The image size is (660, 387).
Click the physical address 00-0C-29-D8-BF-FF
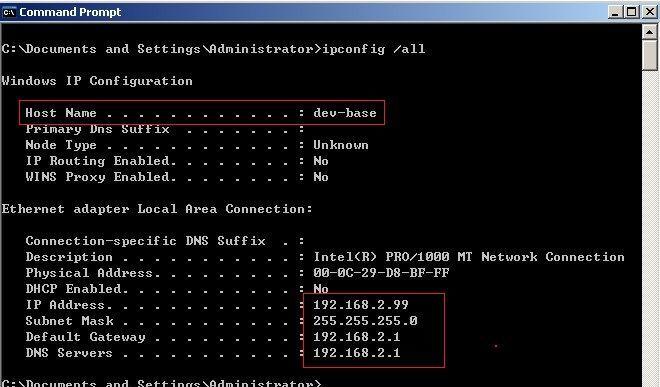click(x=381, y=272)
